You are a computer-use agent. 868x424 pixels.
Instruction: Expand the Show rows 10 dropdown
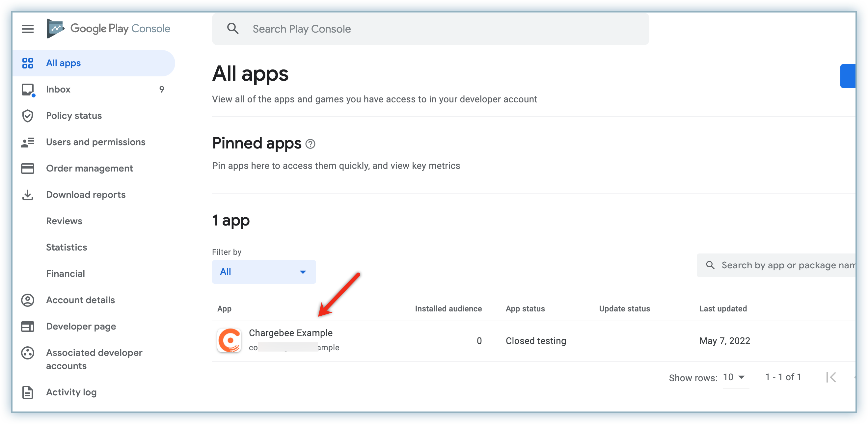[x=735, y=377]
